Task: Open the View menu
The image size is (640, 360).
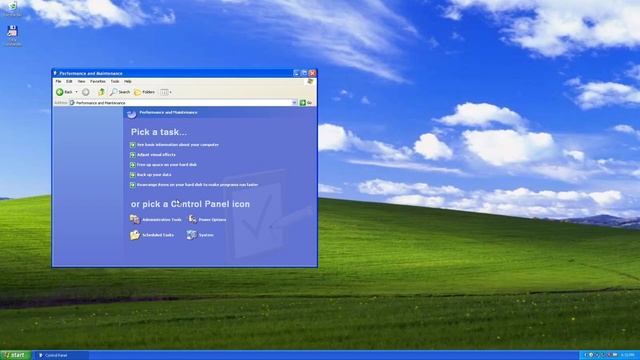Action: click(81, 82)
